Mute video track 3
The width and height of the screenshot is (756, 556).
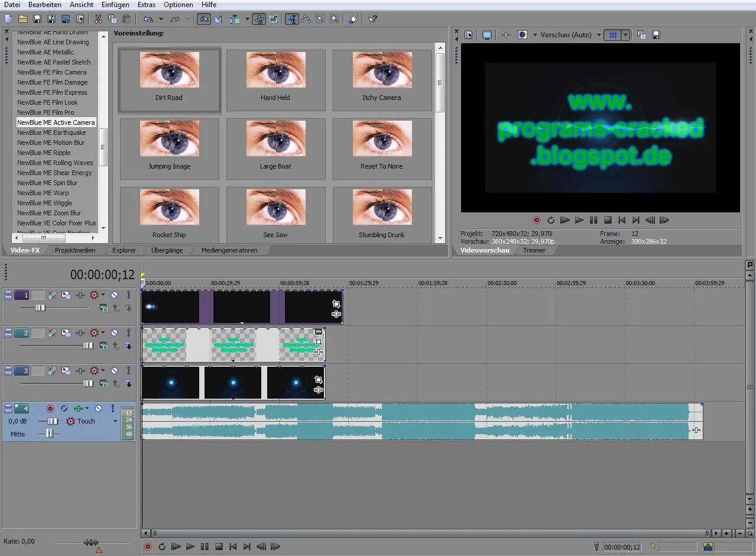click(115, 371)
